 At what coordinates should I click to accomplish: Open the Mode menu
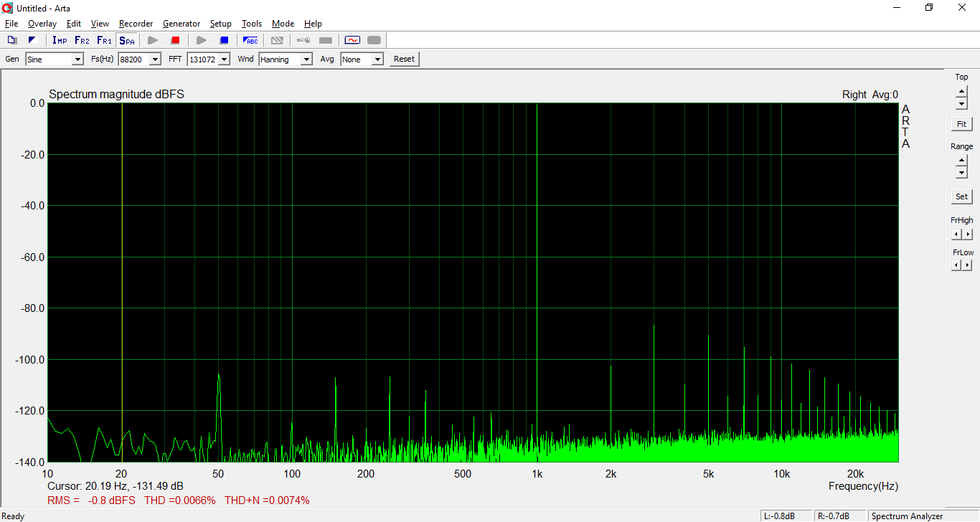coord(283,24)
